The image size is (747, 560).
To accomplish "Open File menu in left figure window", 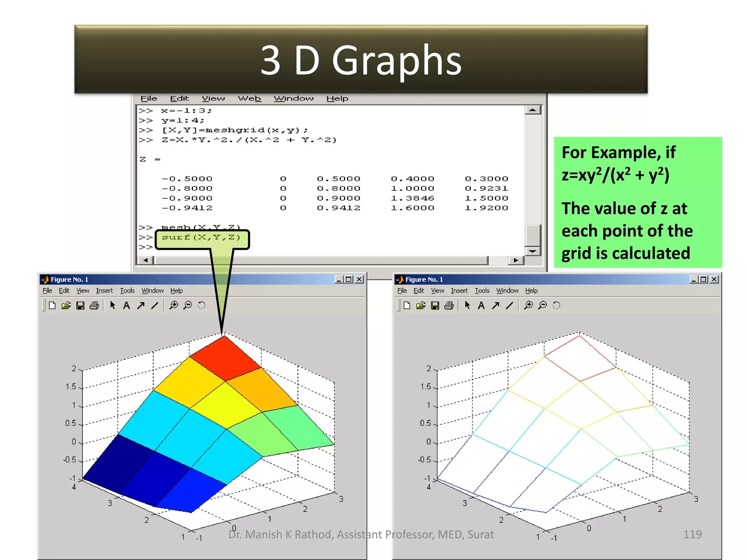I will 47,291.
